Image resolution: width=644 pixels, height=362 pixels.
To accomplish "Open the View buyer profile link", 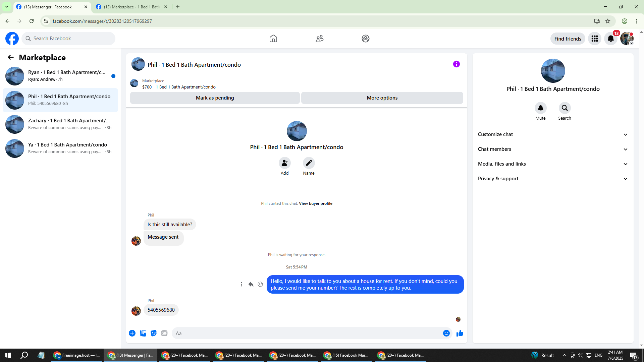I will tap(315, 203).
